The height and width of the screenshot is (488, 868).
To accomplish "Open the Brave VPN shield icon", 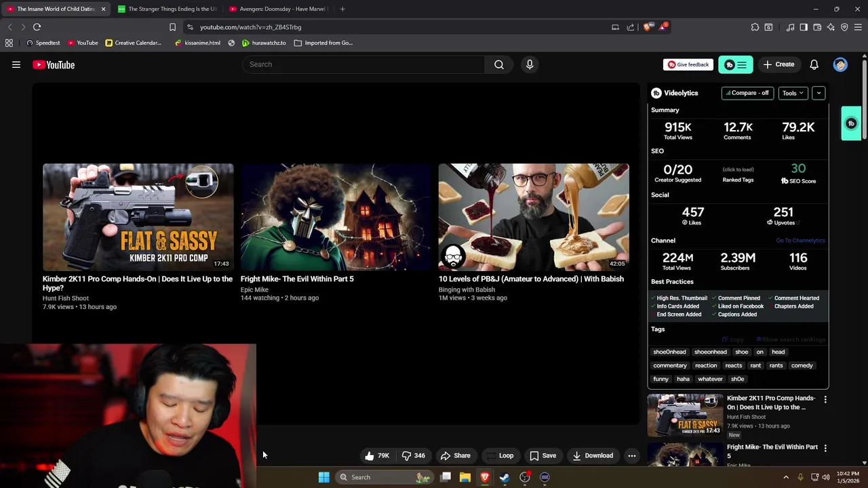I will (x=844, y=27).
